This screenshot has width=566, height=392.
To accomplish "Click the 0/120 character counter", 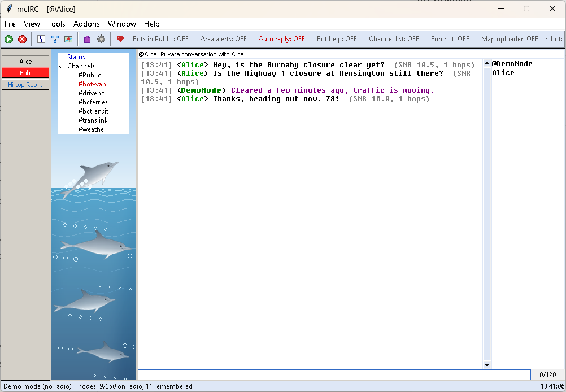I will (x=547, y=374).
